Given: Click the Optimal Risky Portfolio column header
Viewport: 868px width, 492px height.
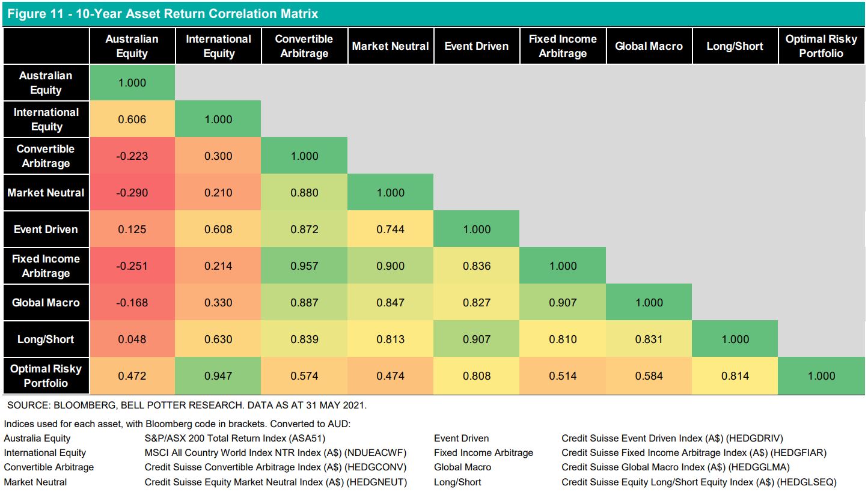Looking at the screenshot, I should (x=821, y=46).
